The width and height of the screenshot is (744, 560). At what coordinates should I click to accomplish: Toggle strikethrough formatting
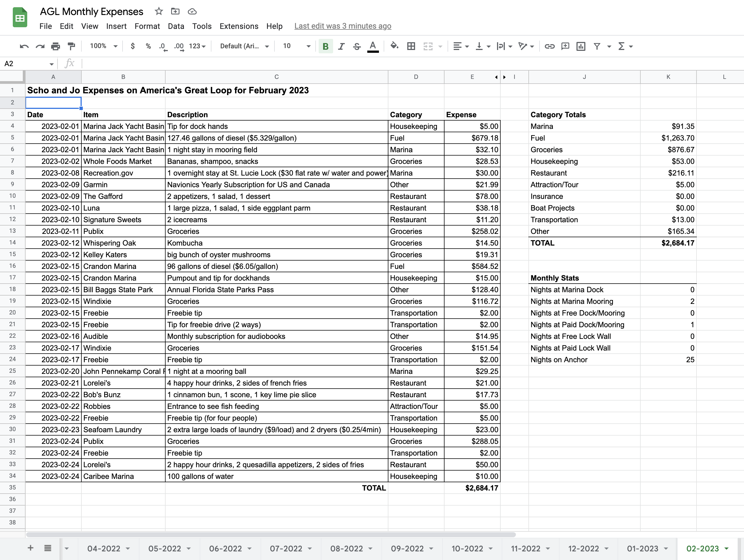point(357,46)
